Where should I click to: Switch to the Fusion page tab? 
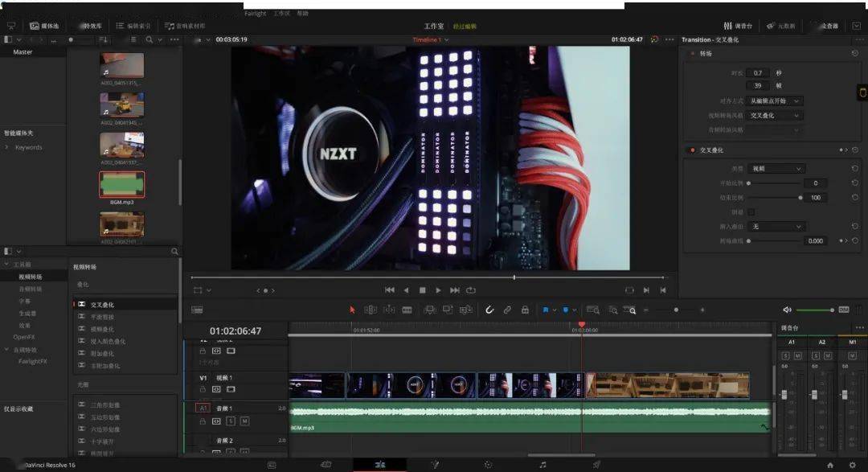435,465
